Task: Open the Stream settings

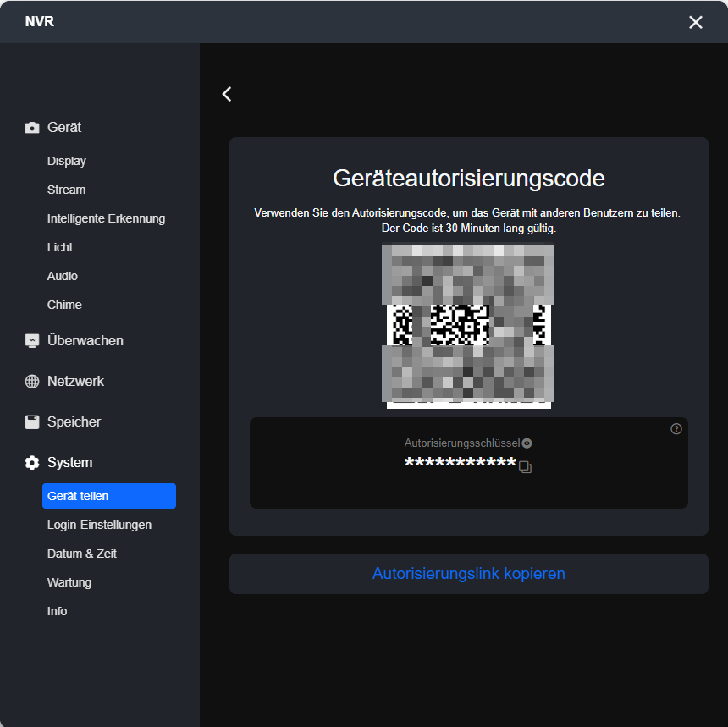Action: click(x=66, y=190)
